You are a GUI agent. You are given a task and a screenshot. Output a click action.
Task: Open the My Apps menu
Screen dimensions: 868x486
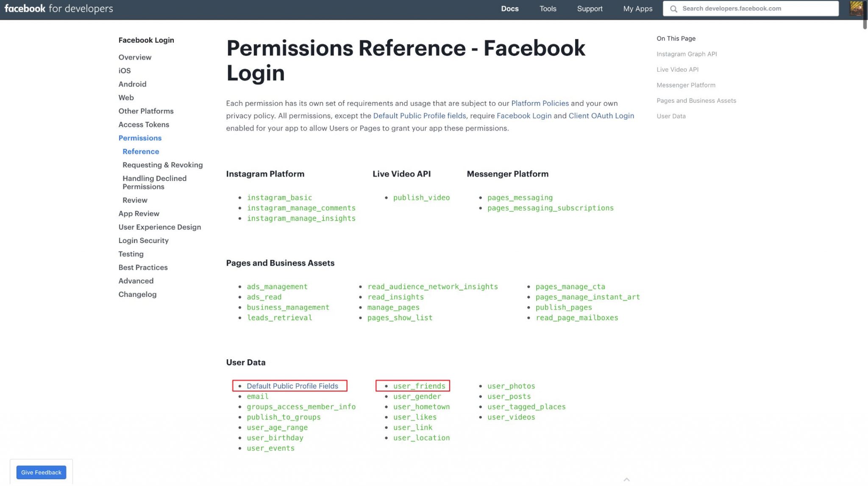click(x=637, y=8)
